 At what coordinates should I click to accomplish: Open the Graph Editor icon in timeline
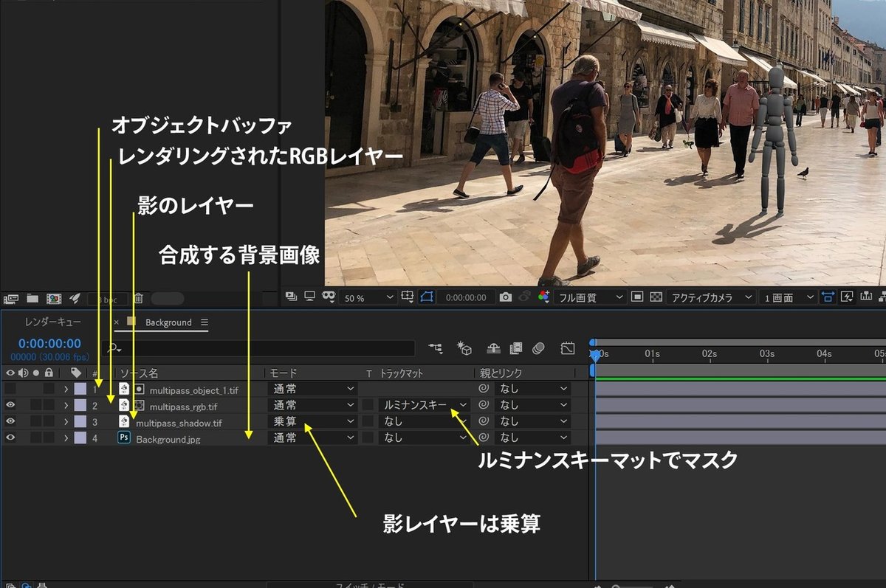(x=567, y=348)
